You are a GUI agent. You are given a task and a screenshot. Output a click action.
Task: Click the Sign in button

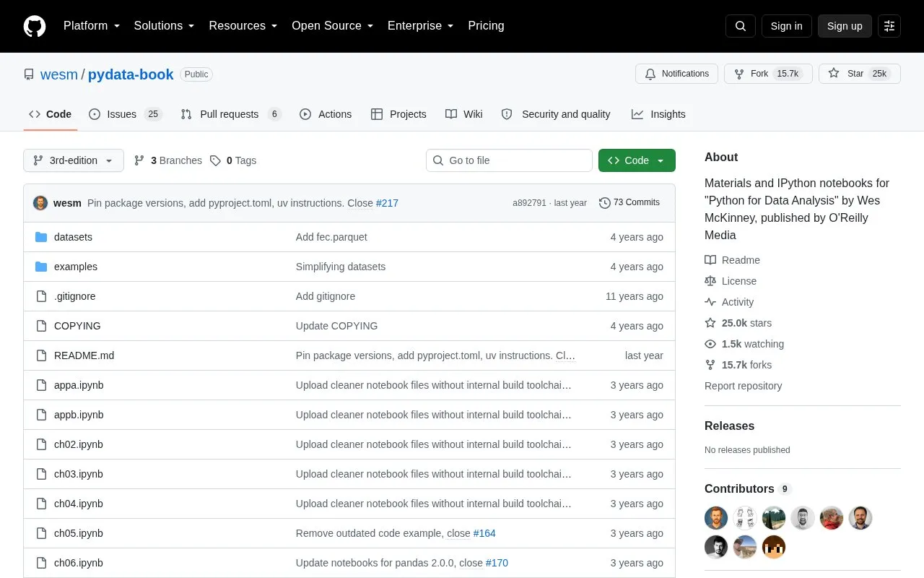[x=786, y=26]
